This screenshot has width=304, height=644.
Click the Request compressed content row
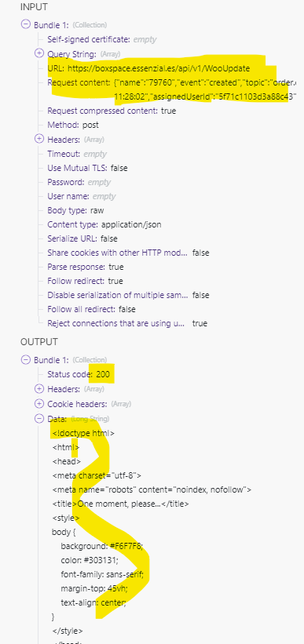point(112,111)
